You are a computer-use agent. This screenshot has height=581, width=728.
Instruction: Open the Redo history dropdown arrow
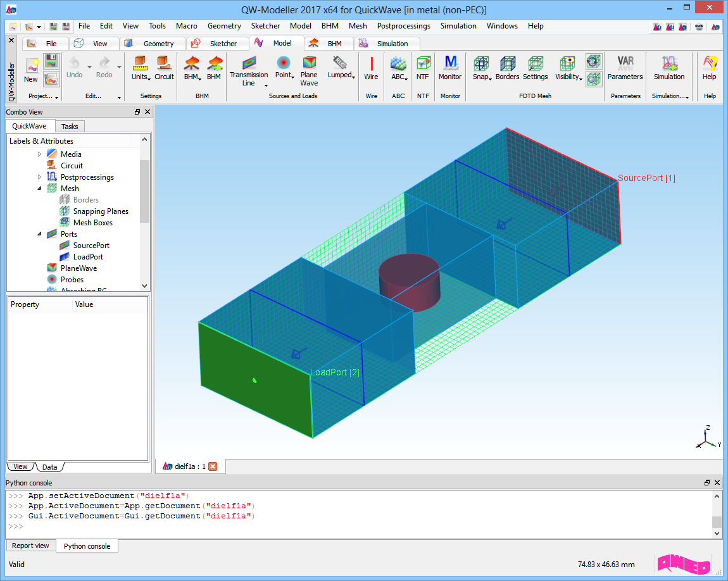pyautogui.click(x=119, y=66)
